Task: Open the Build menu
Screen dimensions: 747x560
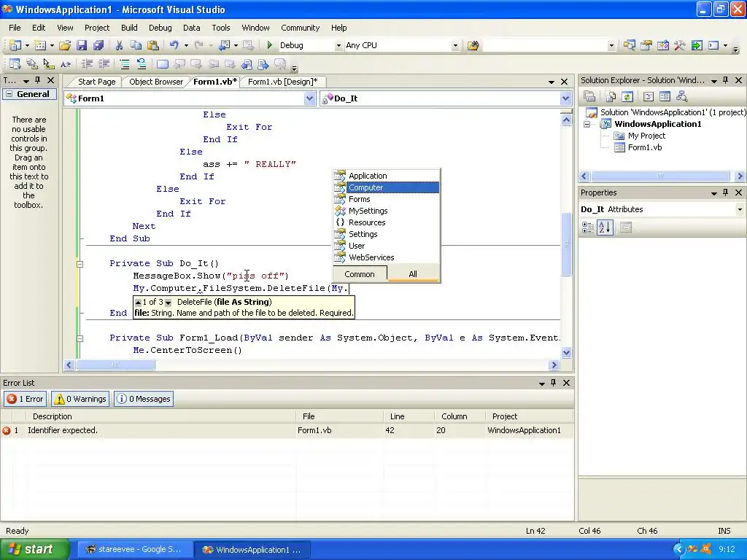Action: coord(129,28)
